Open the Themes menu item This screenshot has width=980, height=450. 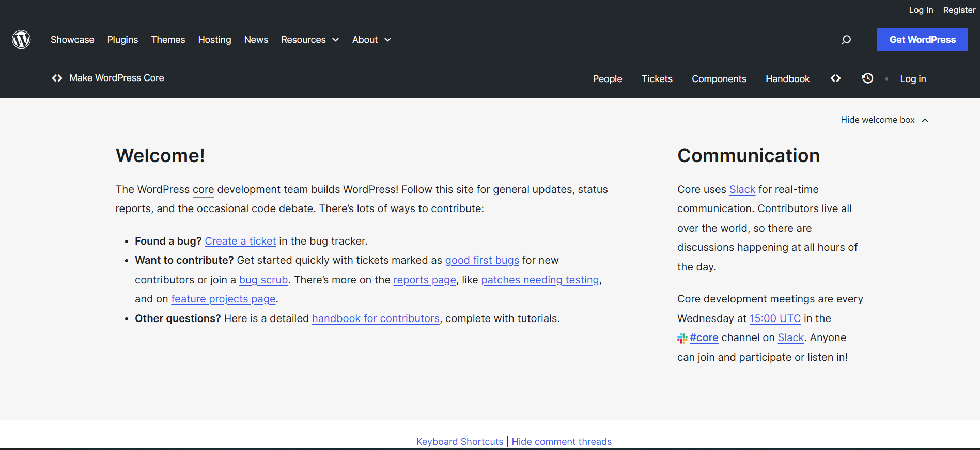click(x=168, y=40)
